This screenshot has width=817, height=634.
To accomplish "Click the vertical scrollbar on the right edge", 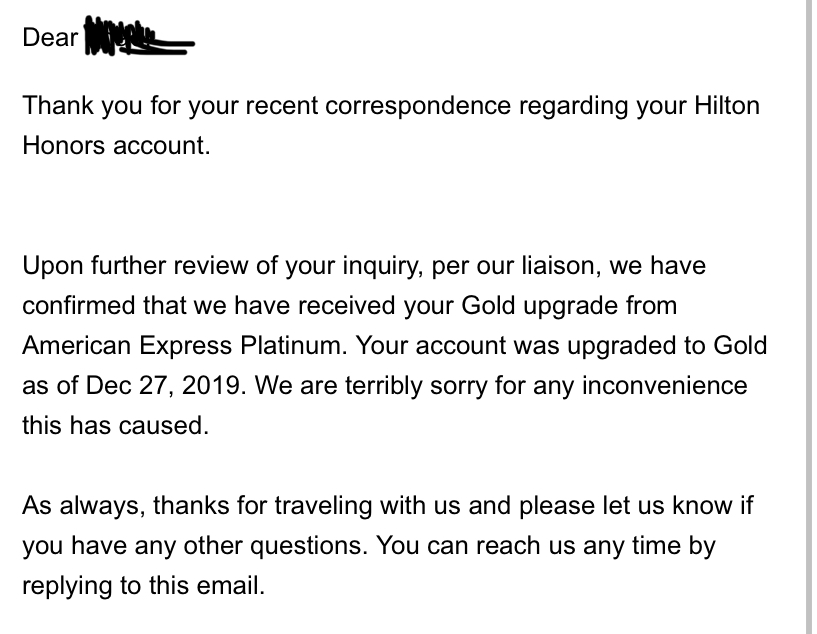I will 807,300.
